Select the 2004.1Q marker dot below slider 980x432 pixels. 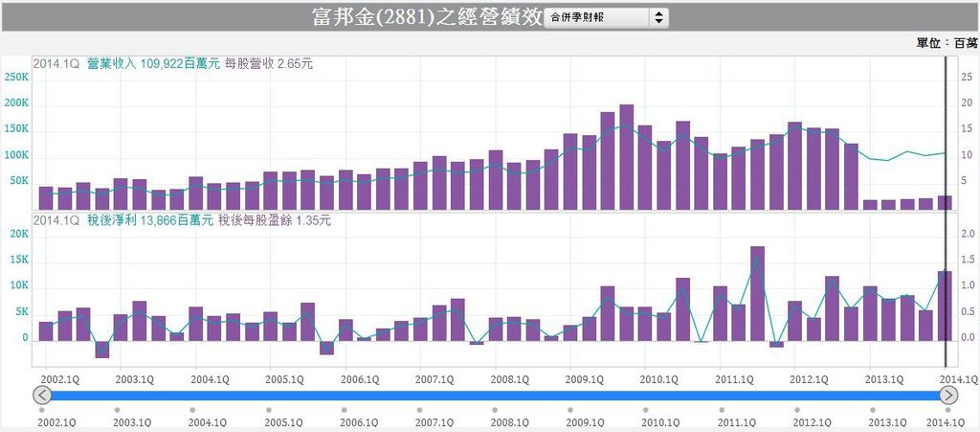[192, 410]
